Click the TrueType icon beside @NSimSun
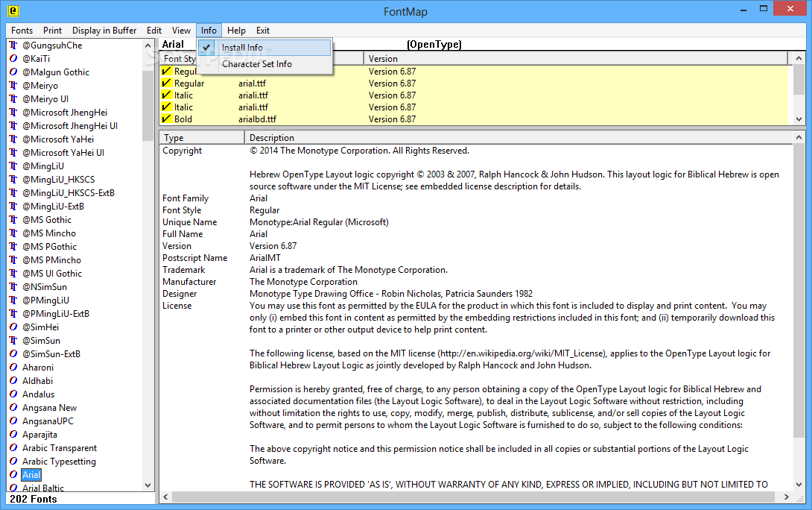812x510 pixels. [13, 286]
